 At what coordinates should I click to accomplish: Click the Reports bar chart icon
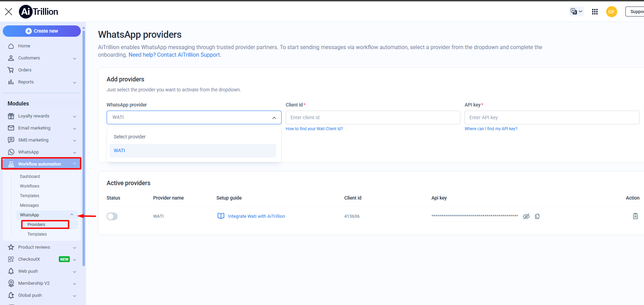[x=11, y=82]
